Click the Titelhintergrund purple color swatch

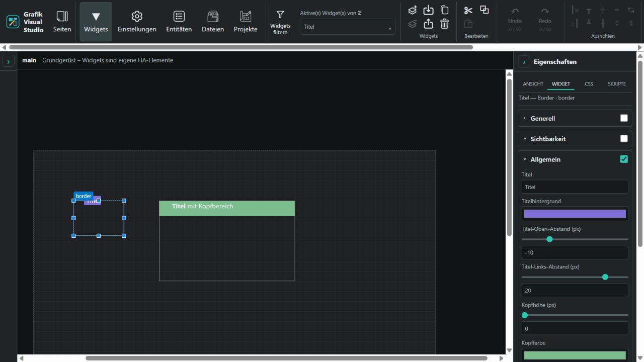(575, 214)
